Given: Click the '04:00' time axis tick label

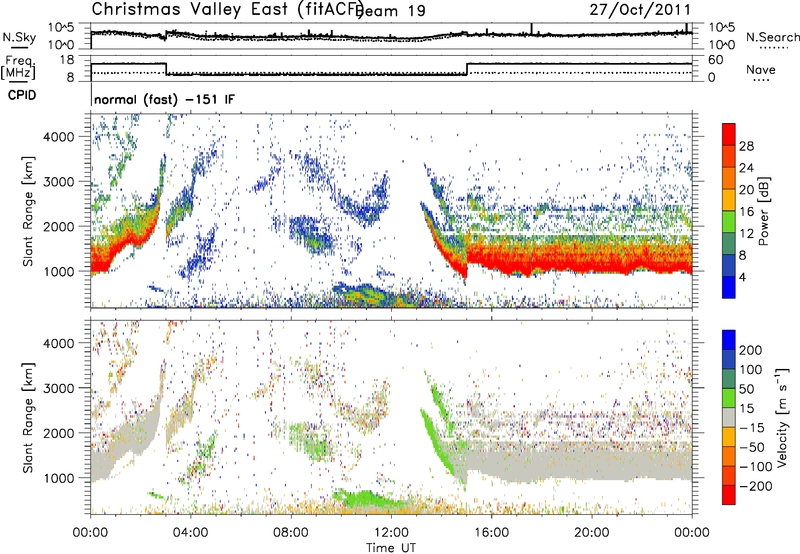Looking at the screenshot, I should pyautogui.click(x=191, y=533).
